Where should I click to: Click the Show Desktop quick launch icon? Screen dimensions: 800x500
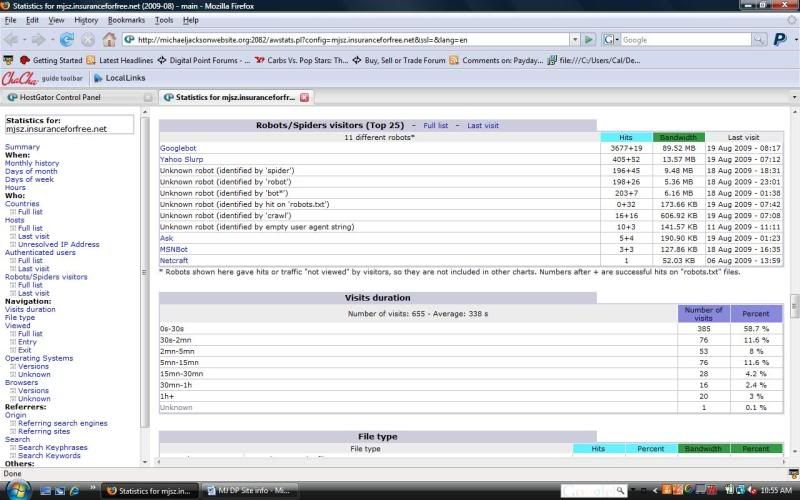point(45,491)
